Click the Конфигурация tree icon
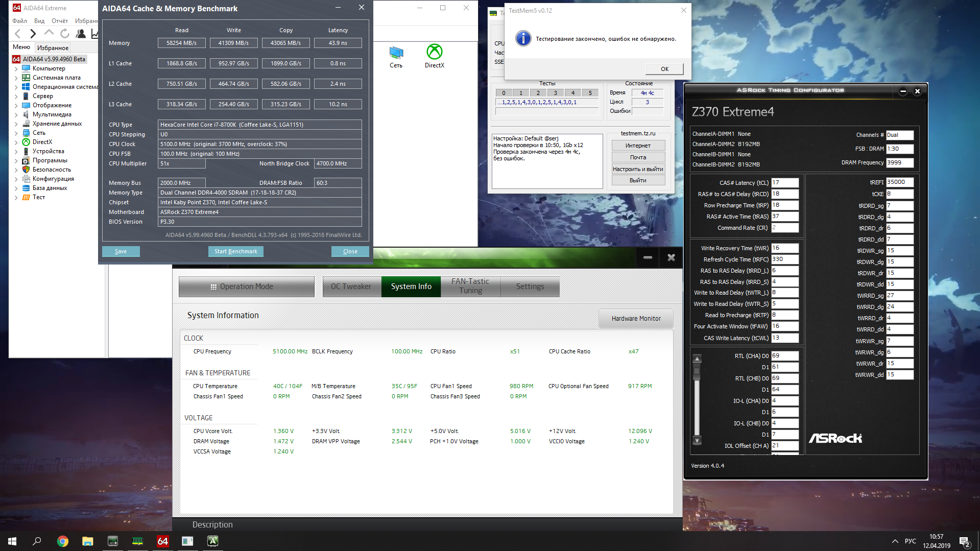 [x=26, y=179]
